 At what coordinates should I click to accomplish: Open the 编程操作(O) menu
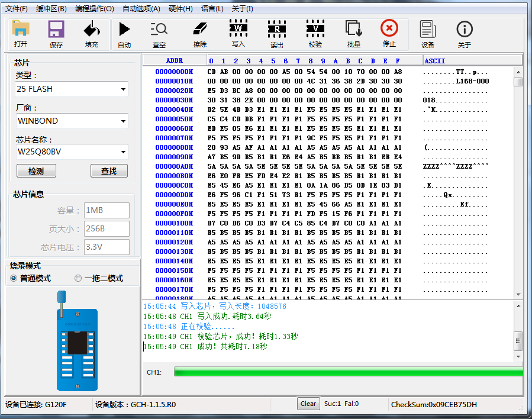pos(94,9)
